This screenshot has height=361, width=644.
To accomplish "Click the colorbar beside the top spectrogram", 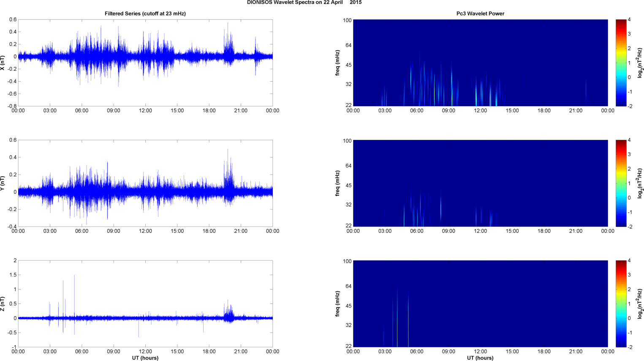I will tap(621, 63).
